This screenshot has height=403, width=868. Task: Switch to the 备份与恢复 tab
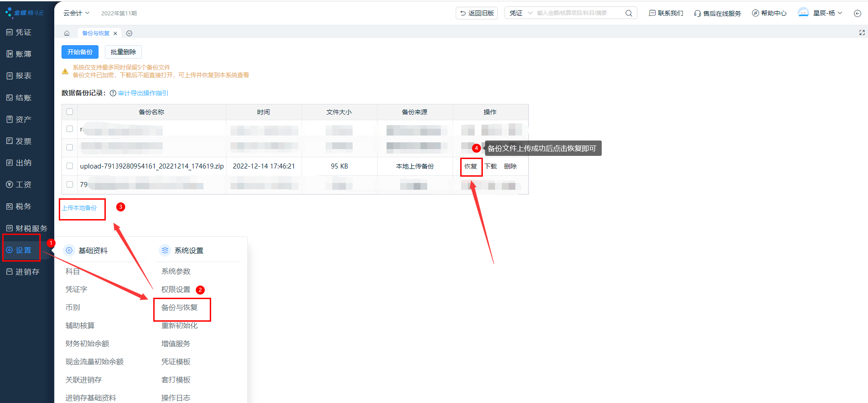coord(96,33)
